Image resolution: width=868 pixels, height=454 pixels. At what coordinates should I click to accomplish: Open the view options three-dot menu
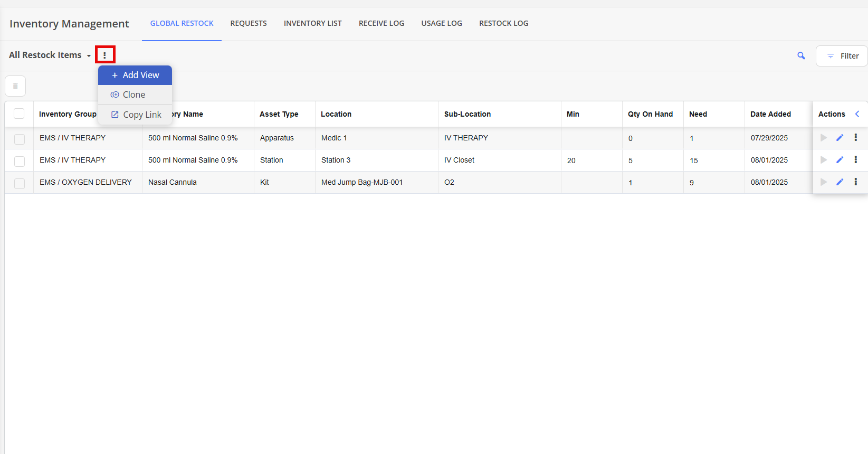pyautogui.click(x=105, y=55)
